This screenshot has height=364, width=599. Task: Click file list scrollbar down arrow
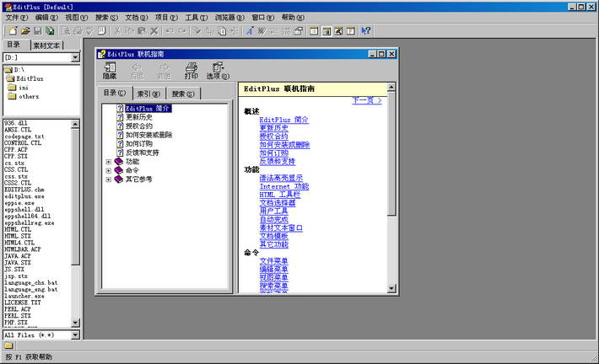pyautogui.click(x=75, y=323)
